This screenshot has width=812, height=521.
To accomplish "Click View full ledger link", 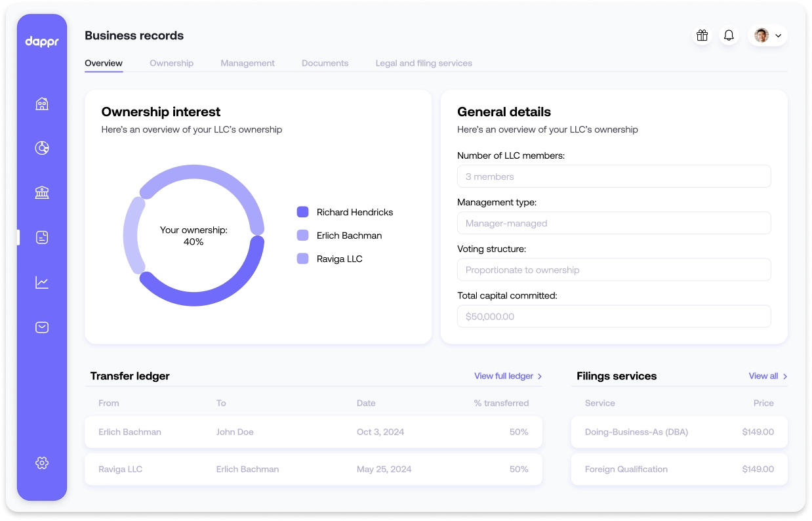I will pos(508,376).
